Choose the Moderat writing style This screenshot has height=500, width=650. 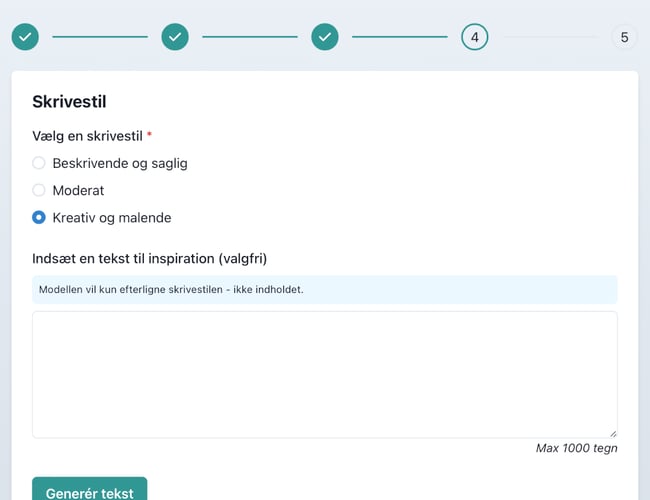(x=39, y=190)
